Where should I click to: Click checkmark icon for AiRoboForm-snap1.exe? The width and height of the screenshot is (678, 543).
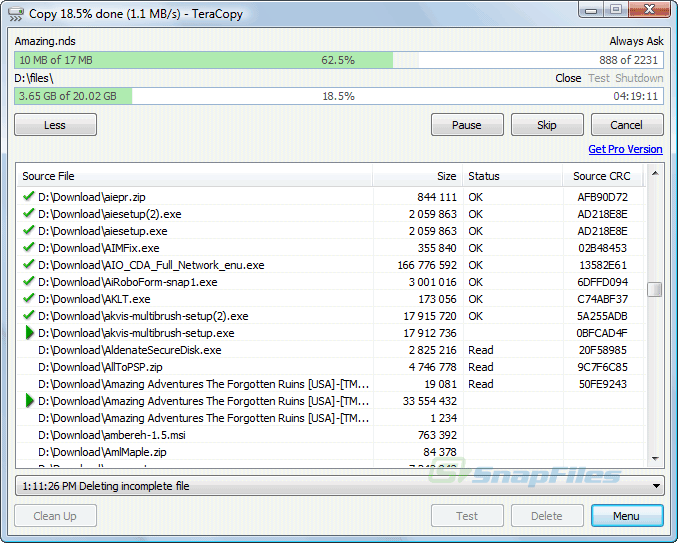tap(28, 282)
